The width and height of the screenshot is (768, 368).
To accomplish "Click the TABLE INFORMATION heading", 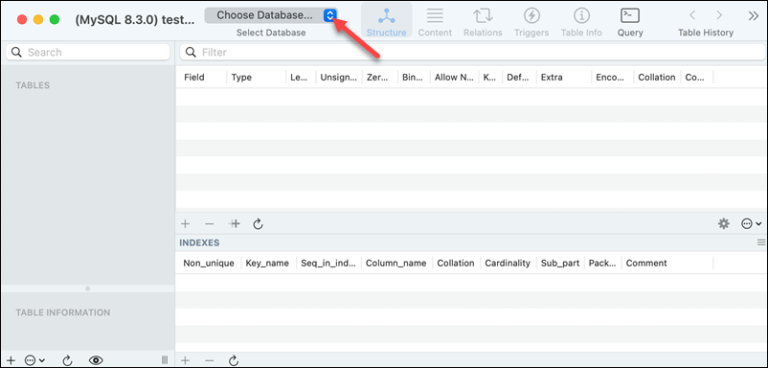I will [63, 313].
